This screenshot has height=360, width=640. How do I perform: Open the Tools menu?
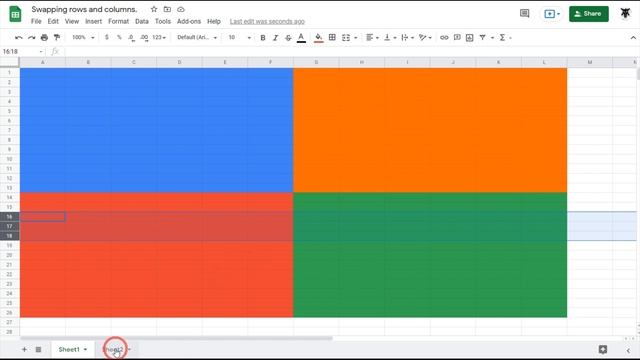[163, 21]
